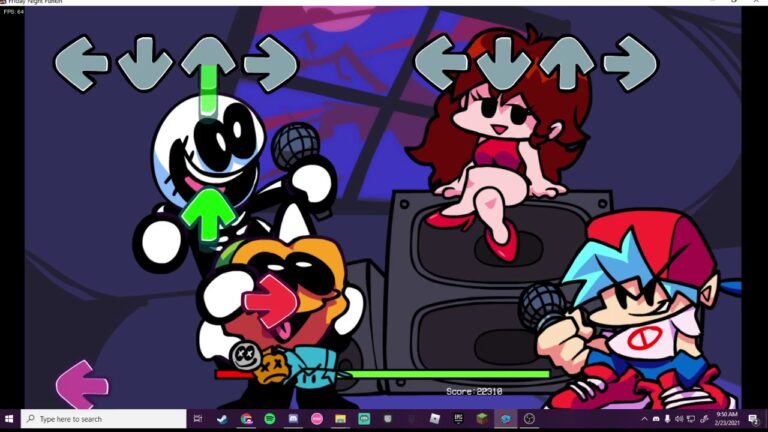Open the pink osu! taskbar icon
Image resolution: width=768 pixels, height=432 pixels.
point(317,419)
